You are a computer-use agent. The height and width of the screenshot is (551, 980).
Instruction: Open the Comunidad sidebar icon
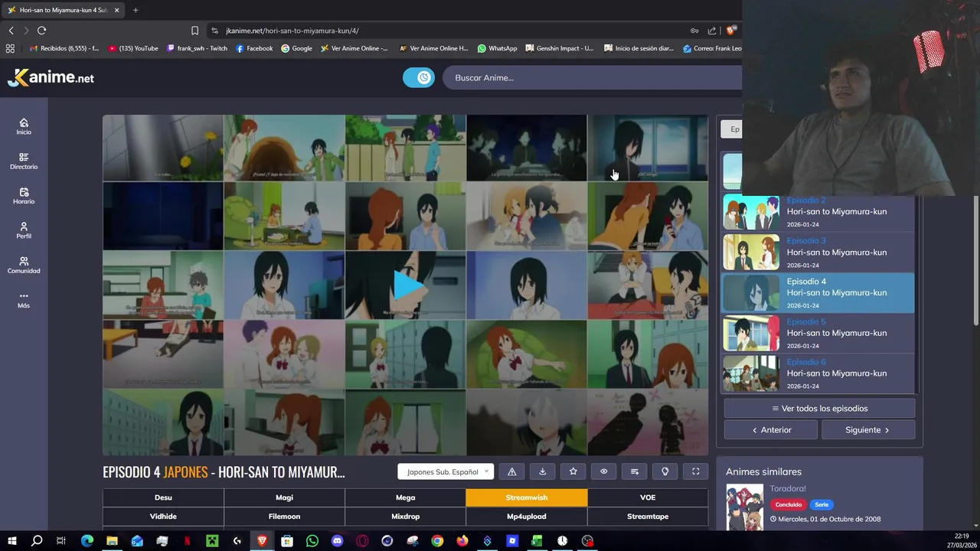(24, 265)
